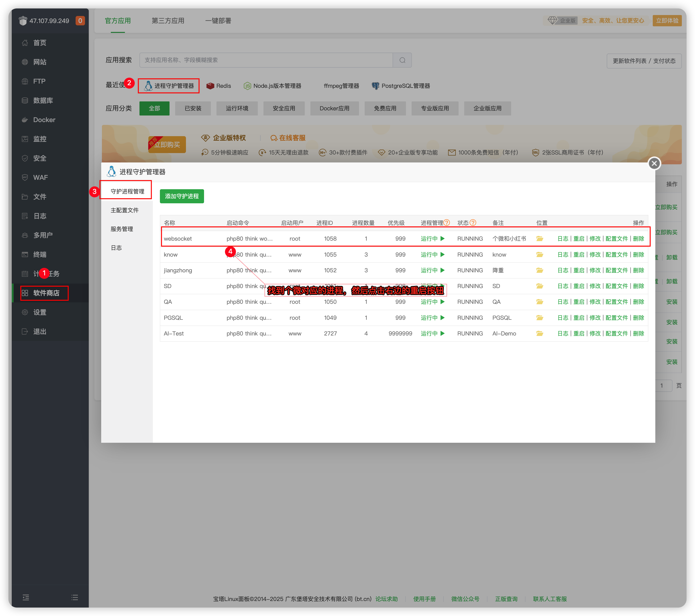This screenshot has height=616, width=695.
Task: Click the search magnifier icon
Action: [402, 60]
